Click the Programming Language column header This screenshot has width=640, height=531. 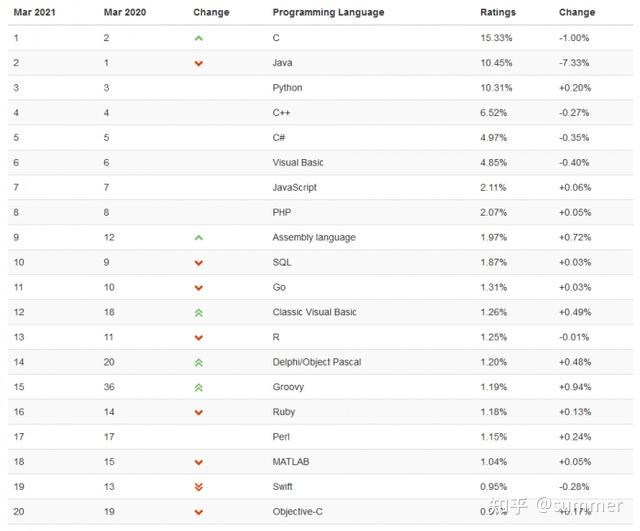pos(328,12)
